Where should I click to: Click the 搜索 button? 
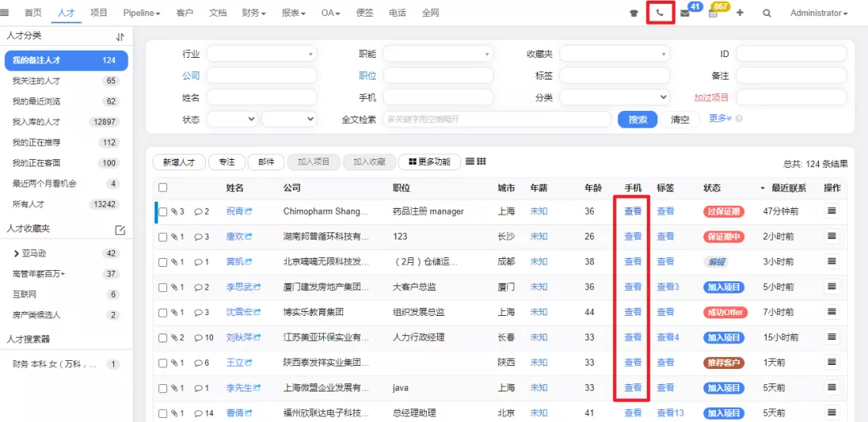coord(637,120)
